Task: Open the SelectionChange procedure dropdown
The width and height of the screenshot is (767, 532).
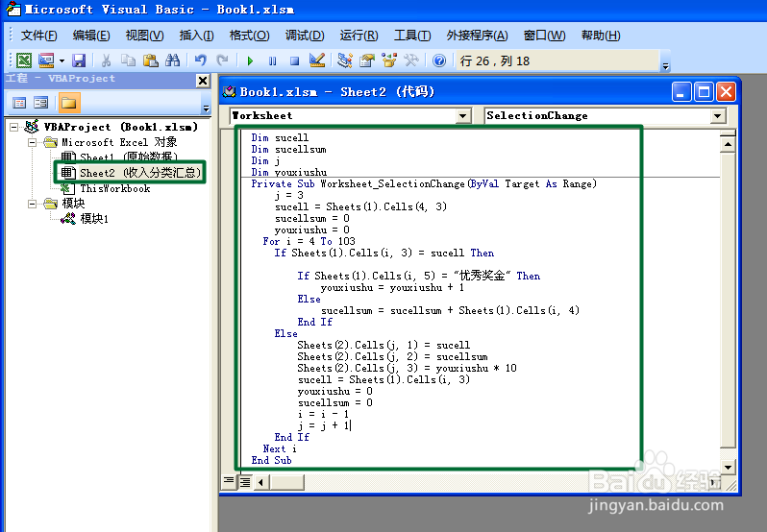Action: point(718,116)
